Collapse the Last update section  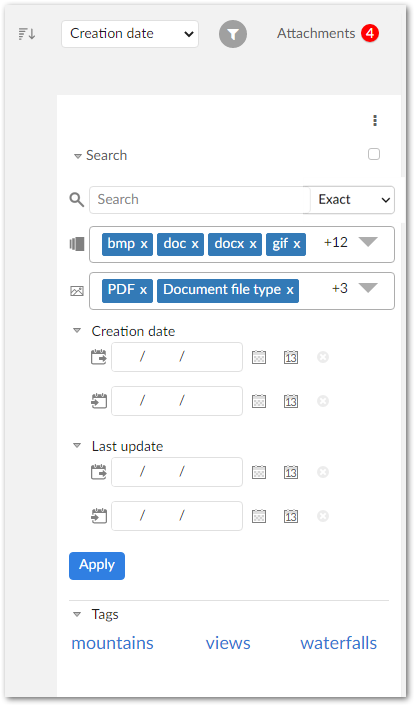tap(77, 446)
